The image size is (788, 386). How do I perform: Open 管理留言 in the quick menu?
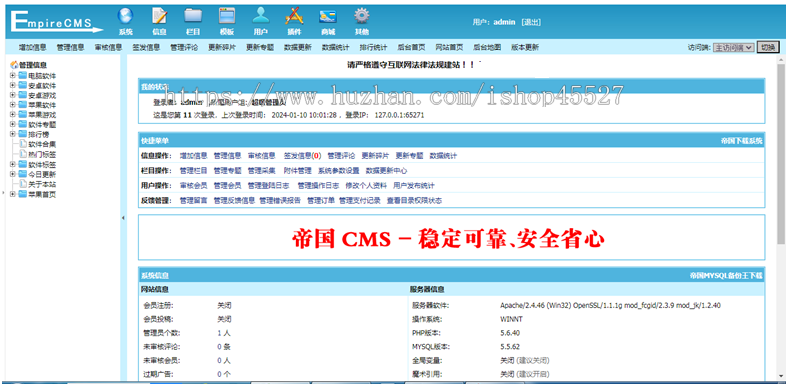(193, 201)
